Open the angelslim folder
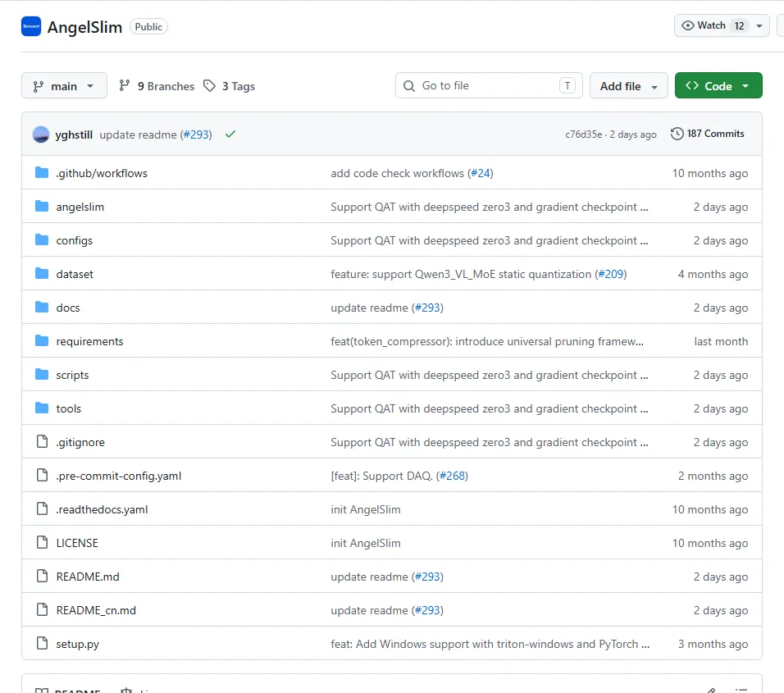The width and height of the screenshot is (784, 693). (80, 207)
